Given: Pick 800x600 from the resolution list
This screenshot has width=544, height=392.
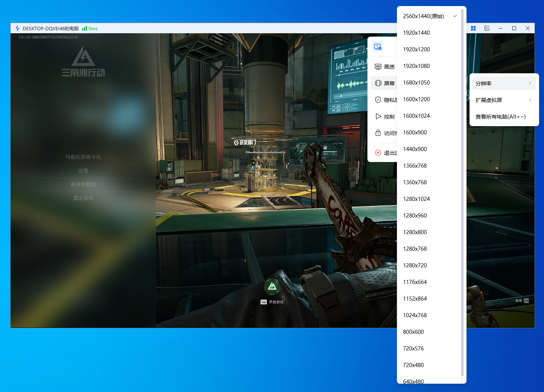Looking at the screenshot, I should pos(413,332).
